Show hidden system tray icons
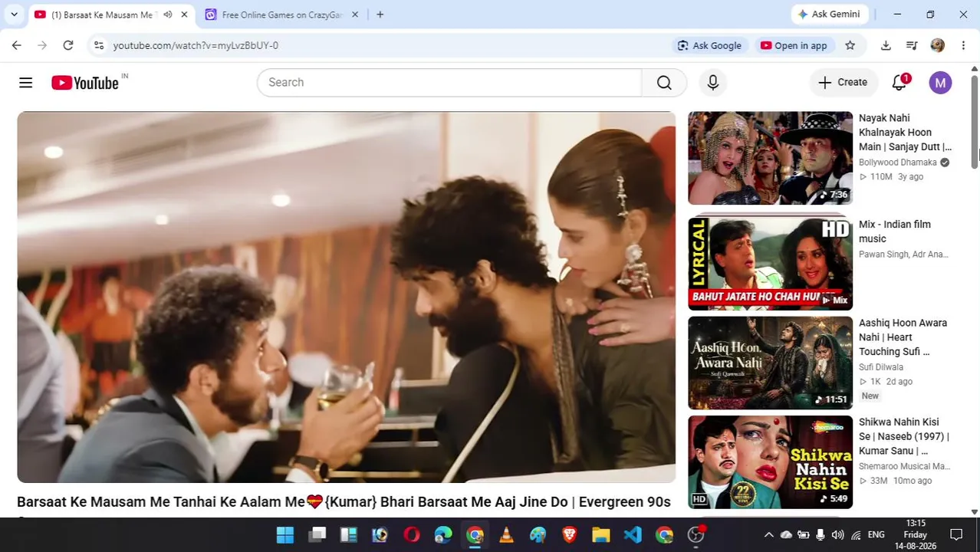This screenshot has height=552, width=980. [x=768, y=535]
